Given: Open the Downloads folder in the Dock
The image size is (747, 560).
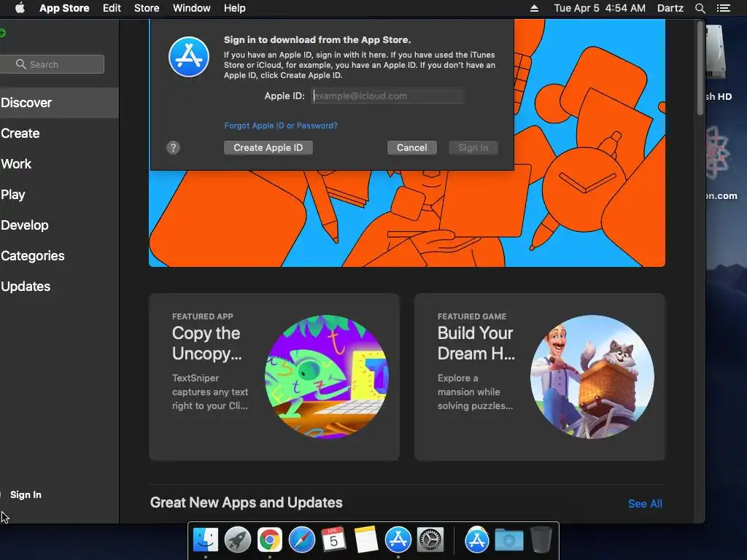Looking at the screenshot, I should pyautogui.click(x=508, y=540).
